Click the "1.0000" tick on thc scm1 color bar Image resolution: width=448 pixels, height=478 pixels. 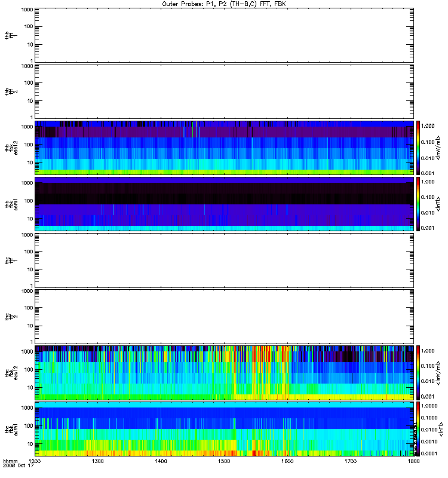[x=429, y=406]
